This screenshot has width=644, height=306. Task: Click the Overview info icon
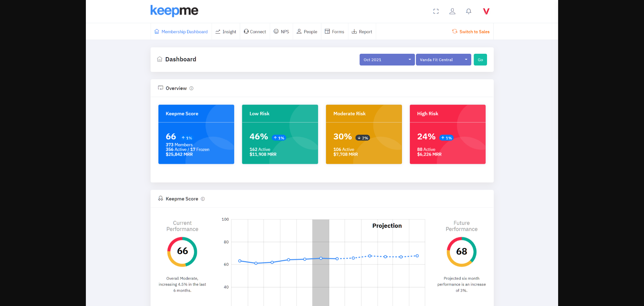coord(191,88)
